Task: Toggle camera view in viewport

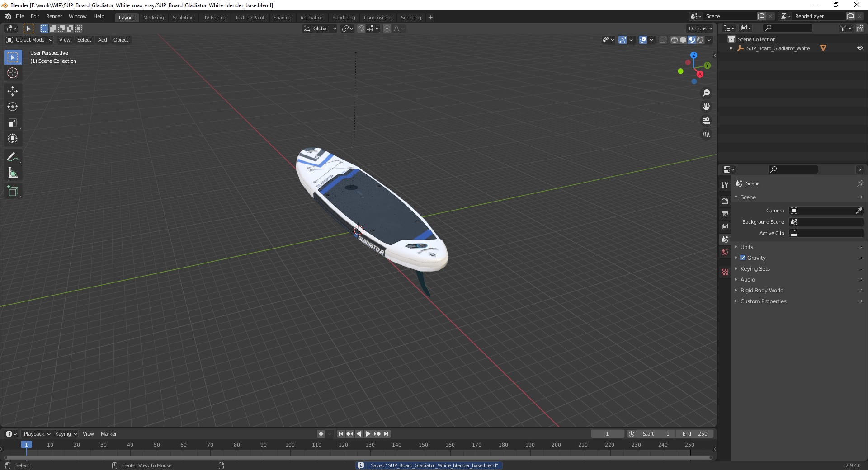Action: 706,121
